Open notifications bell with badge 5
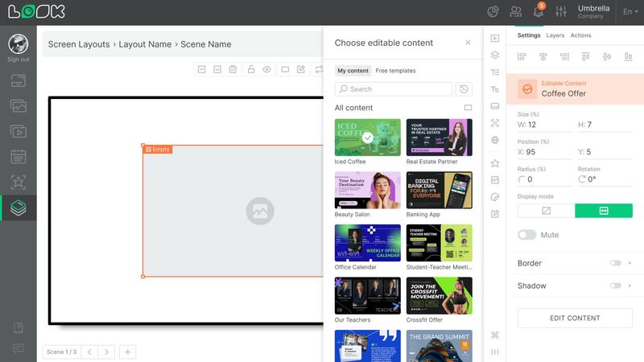 coord(539,11)
